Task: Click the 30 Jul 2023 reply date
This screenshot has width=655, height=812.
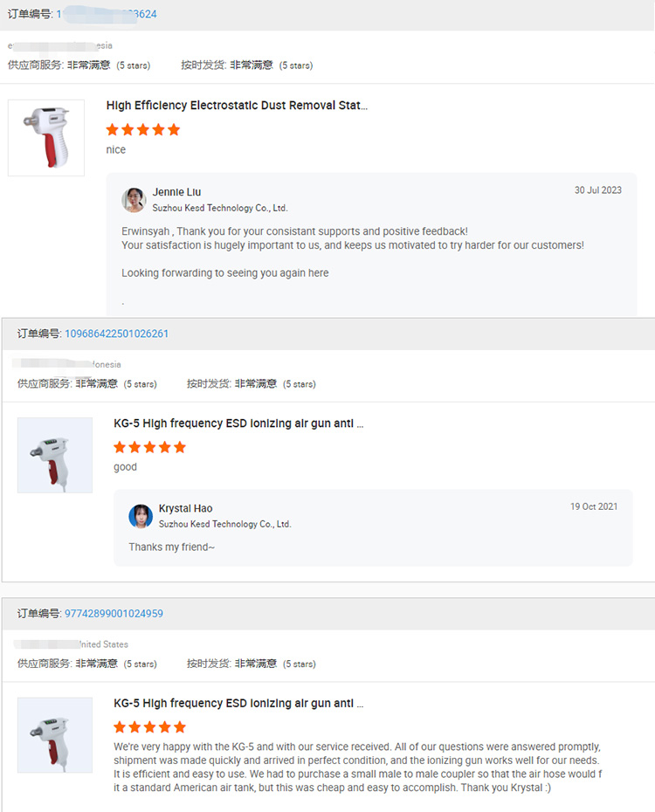Action: [598, 190]
